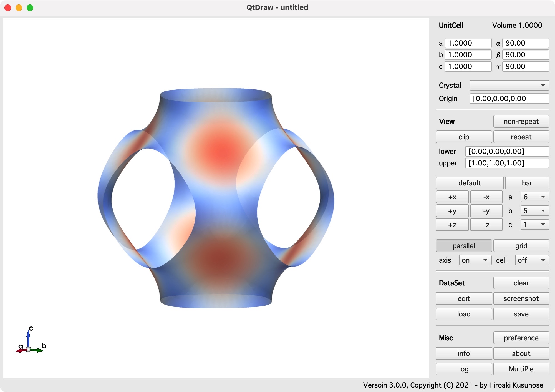Click the green window zoom button
Screen dimensions: 555x392
click(x=30, y=8)
